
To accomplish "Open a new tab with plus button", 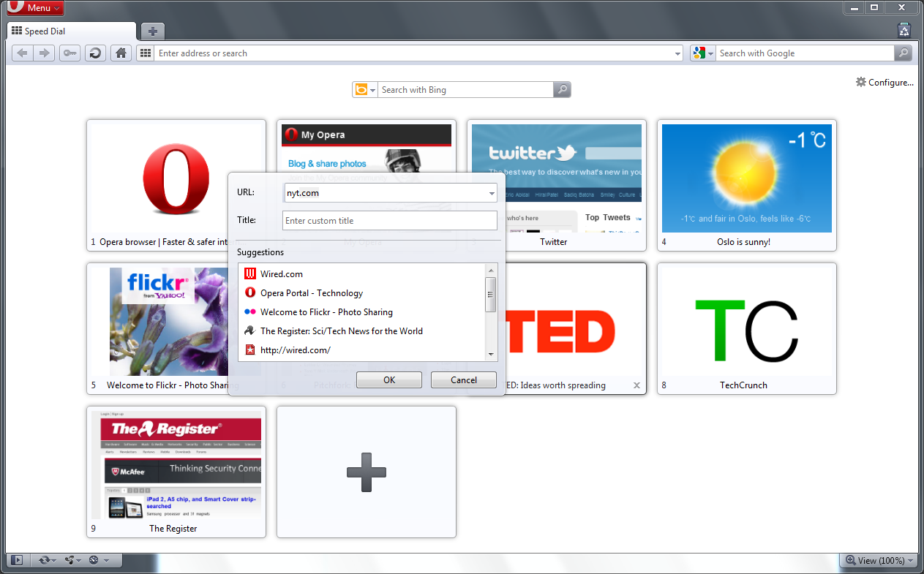I will (x=152, y=31).
